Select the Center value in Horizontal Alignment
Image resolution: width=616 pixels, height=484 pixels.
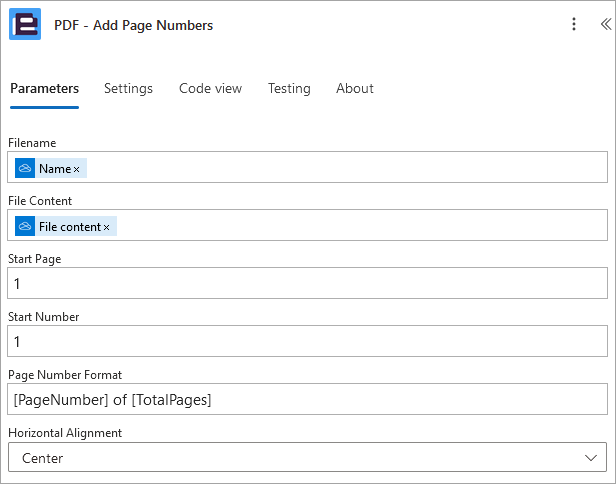coord(42,458)
